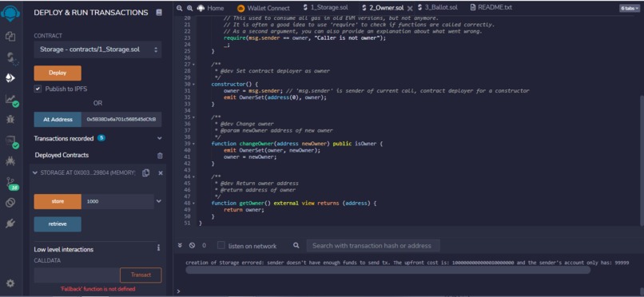Expand the store function parameters chevron
Viewport: 644px width, 297px height.
click(x=159, y=201)
